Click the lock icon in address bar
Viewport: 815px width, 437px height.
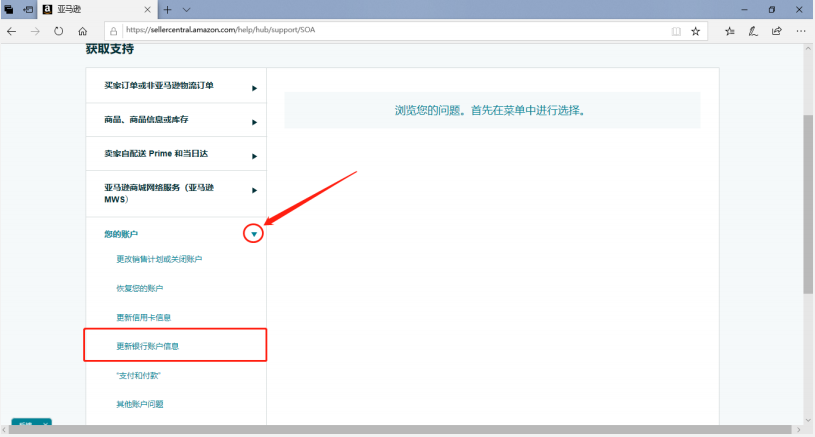coord(113,31)
